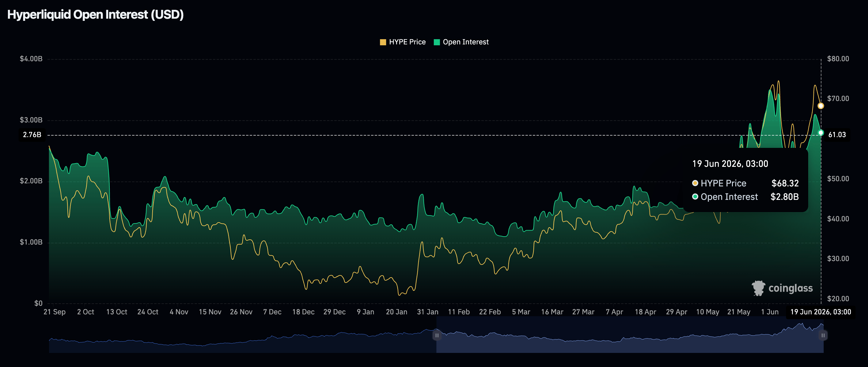Toggle the HYPE Price series in the legend

click(403, 42)
